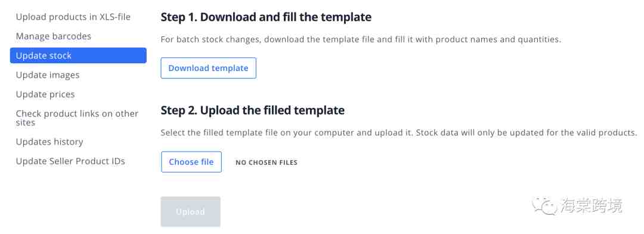The height and width of the screenshot is (234, 644).
Task: Click the Step 2 Upload filled template heading
Action: click(253, 110)
